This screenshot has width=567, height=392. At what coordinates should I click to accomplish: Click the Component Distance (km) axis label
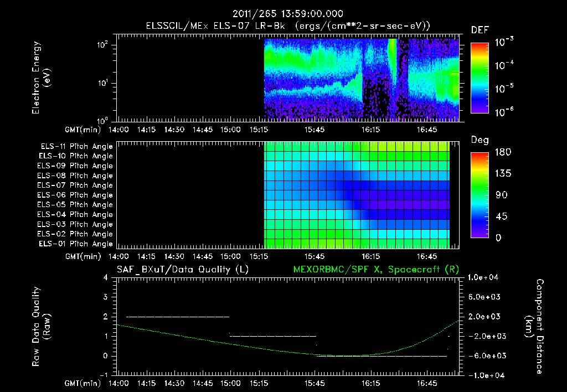click(534, 326)
